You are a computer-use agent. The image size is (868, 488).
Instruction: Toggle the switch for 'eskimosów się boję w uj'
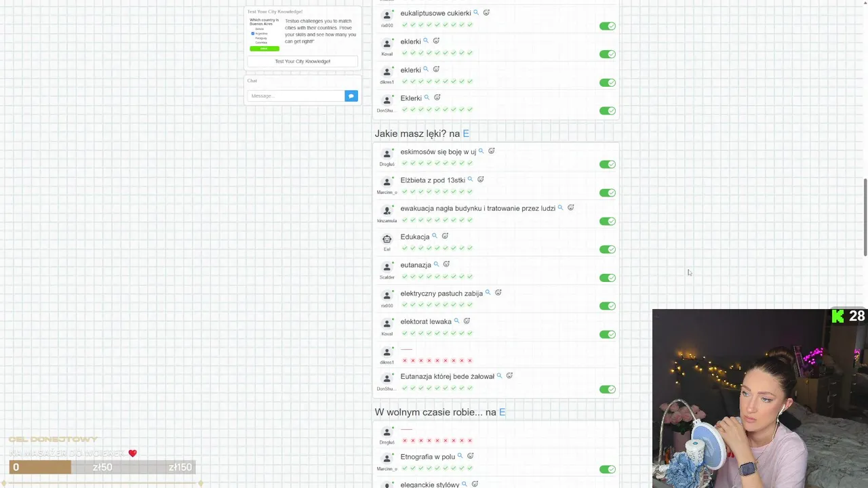(x=607, y=164)
